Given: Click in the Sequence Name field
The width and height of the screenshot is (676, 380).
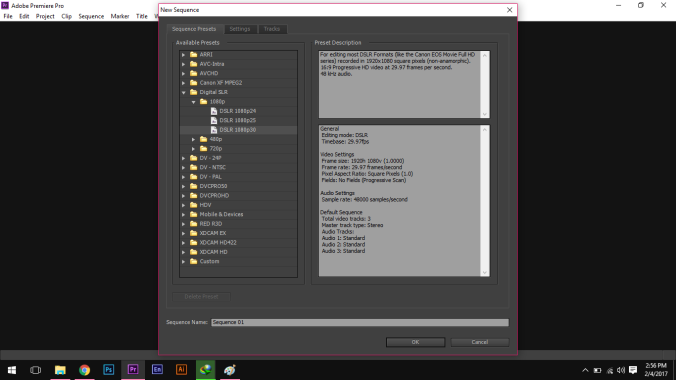Looking at the screenshot, I should tap(360, 322).
